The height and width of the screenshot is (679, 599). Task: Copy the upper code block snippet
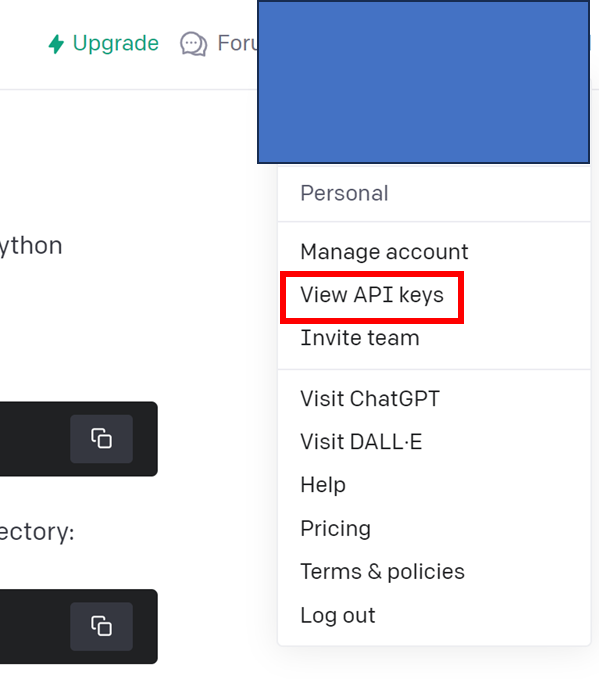[101, 439]
